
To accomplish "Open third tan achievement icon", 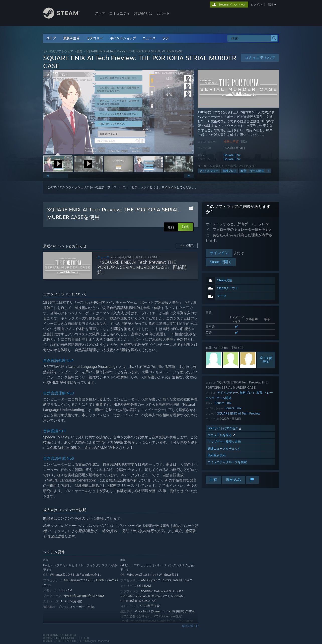I will pos(248,360).
